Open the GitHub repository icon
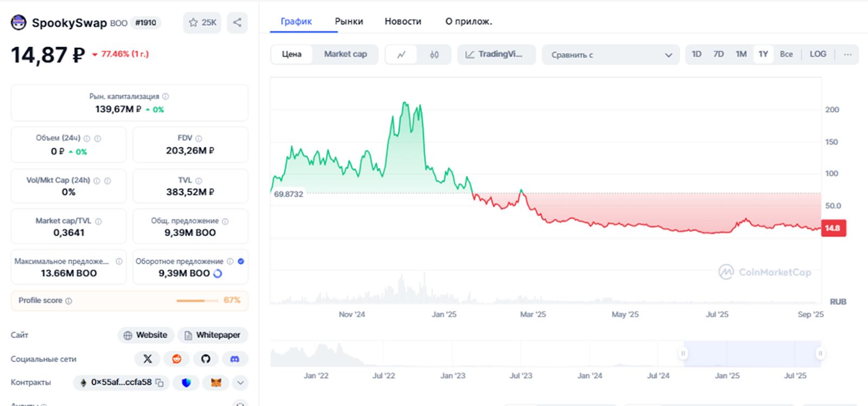The width and height of the screenshot is (868, 406). click(206, 359)
